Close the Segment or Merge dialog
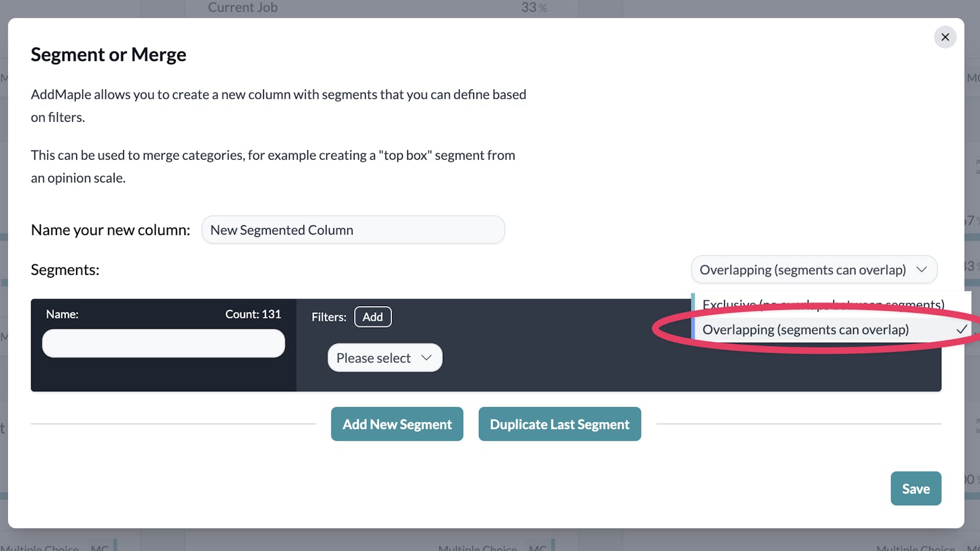980x551 pixels. point(945,37)
